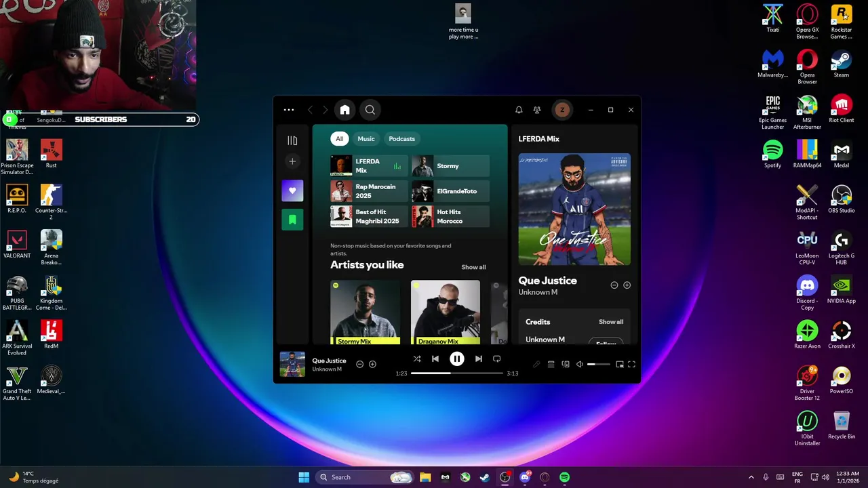This screenshot has height=488, width=868.
Task: Seek in the song progress bar
Action: 457,373
